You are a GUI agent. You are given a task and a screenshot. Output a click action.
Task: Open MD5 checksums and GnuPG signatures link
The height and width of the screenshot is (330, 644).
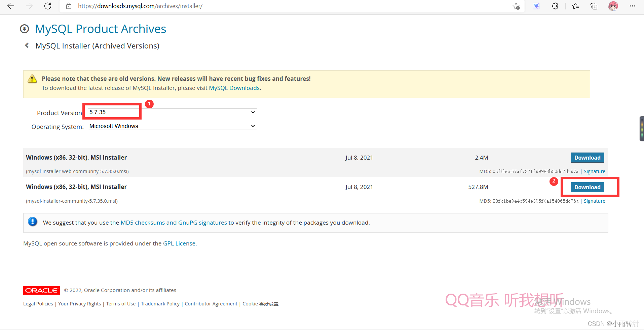coord(174,223)
